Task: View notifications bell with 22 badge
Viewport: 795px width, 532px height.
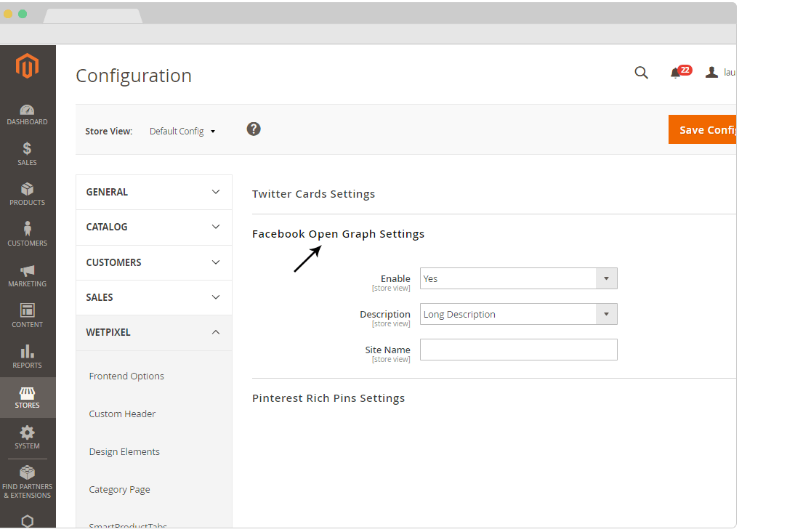Action: pos(680,72)
